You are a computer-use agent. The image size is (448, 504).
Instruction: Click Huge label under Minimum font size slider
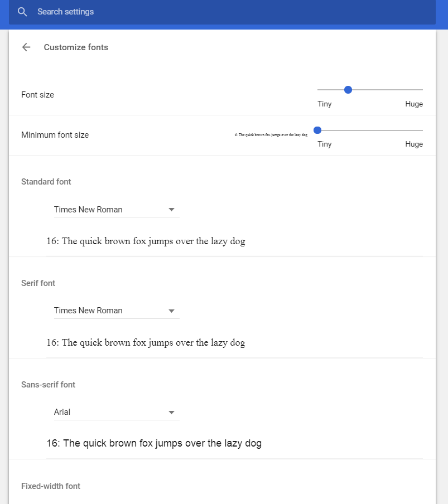414,144
